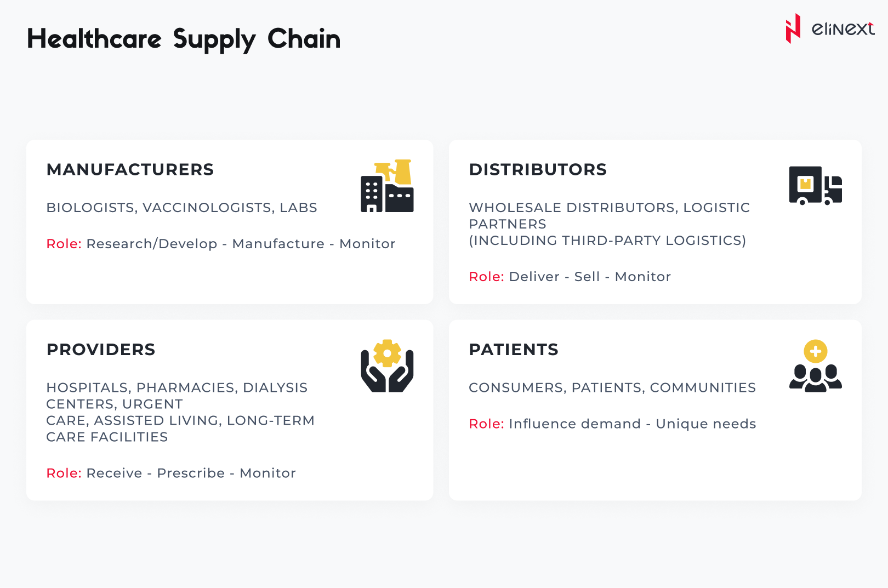This screenshot has width=888, height=588.
Task: Click the Biologists, Vaccinologists, Labs text
Action: 181,208
